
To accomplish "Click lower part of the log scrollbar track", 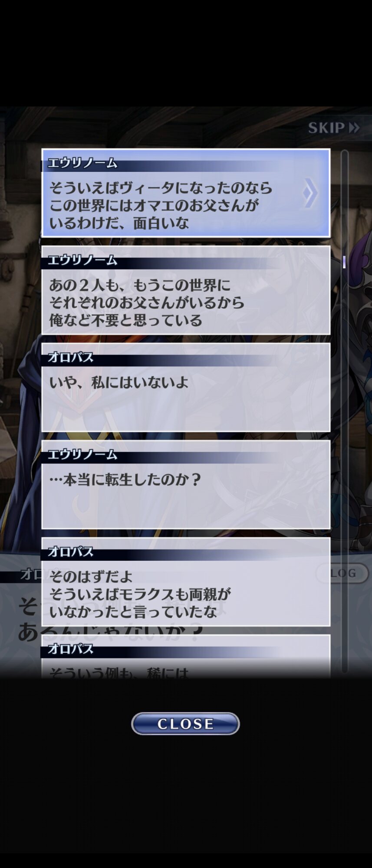I will click(344, 564).
